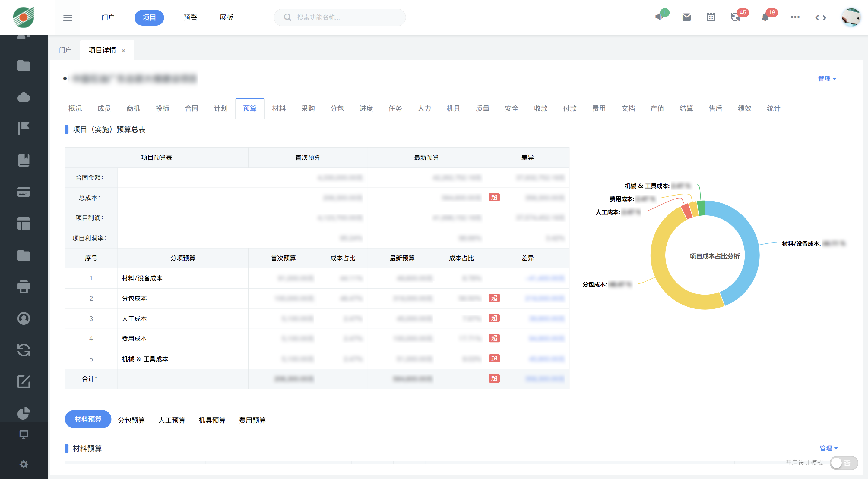868x479 pixels.
Task: Click the hamburger menu collapse icon
Action: (x=68, y=18)
